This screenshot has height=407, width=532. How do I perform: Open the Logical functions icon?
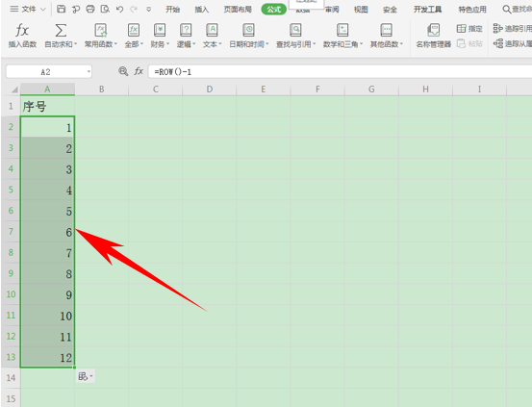[186, 30]
